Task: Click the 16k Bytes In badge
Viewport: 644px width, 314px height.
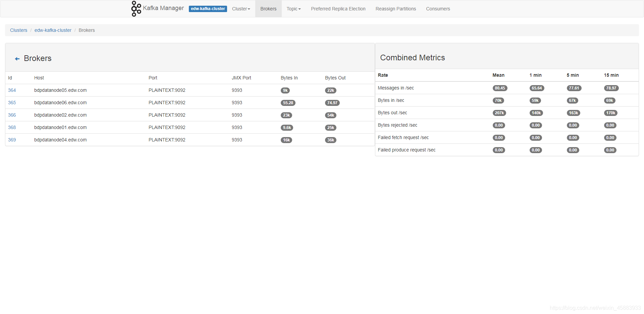Action: (286, 140)
